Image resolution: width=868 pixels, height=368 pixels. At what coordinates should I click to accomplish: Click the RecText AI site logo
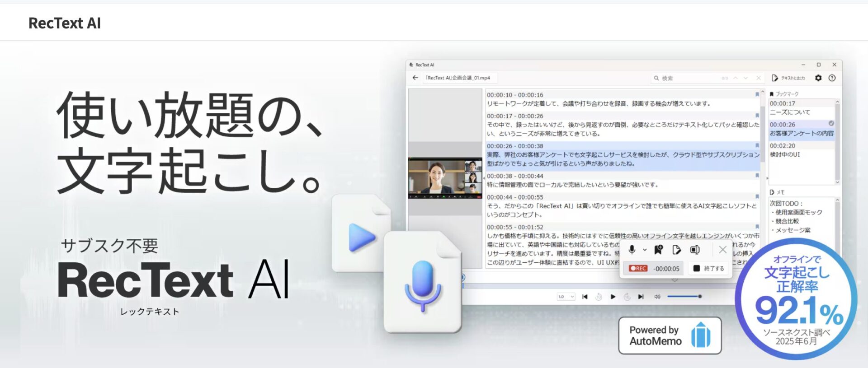[x=65, y=23]
